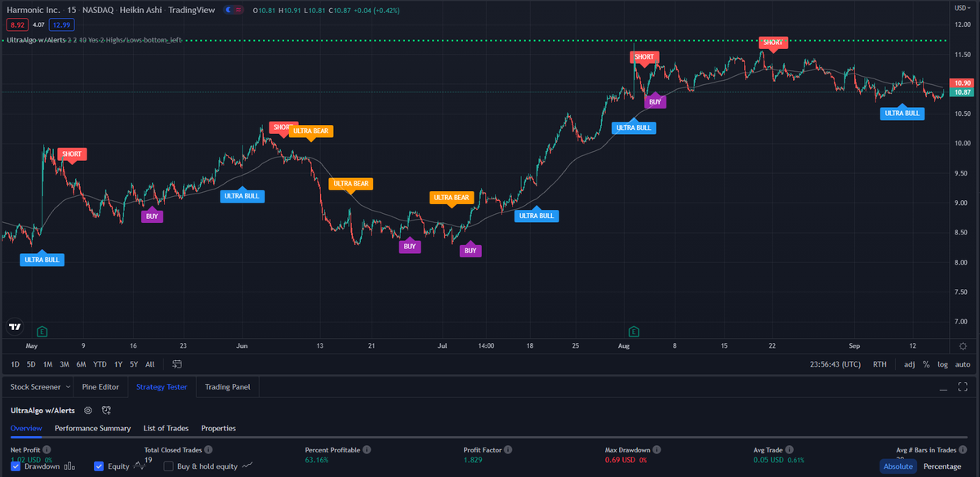Click the 10.87 current price label

[963, 92]
